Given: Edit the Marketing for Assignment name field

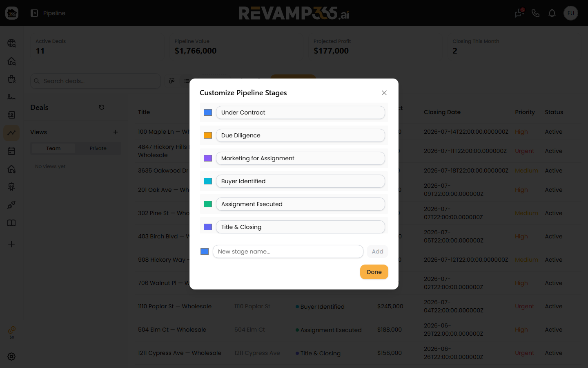Looking at the screenshot, I should (x=301, y=158).
